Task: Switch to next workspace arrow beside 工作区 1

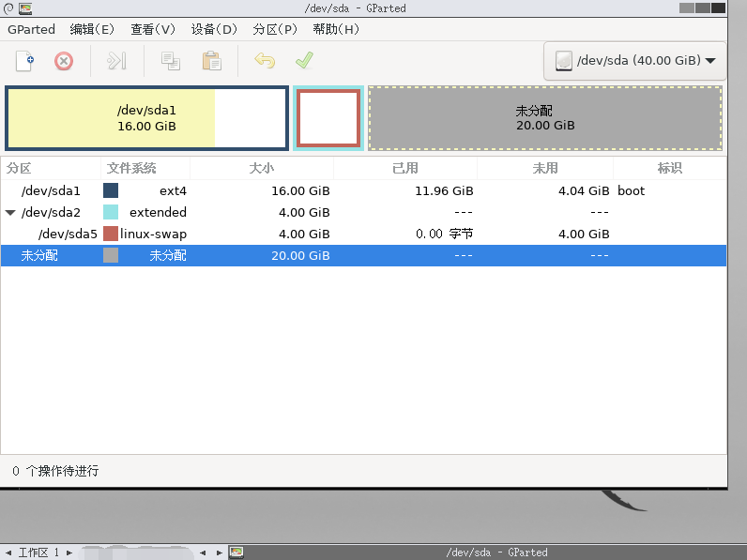Action: click(x=69, y=552)
